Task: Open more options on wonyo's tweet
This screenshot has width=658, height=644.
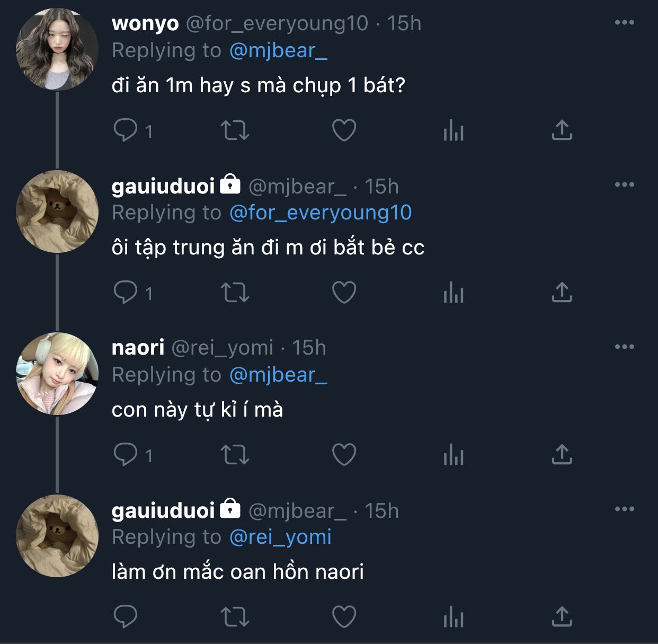Action: (624, 22)
